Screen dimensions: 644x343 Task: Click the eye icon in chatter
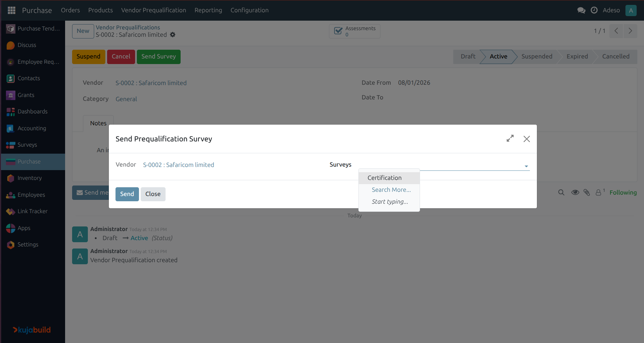click(575, 192)
